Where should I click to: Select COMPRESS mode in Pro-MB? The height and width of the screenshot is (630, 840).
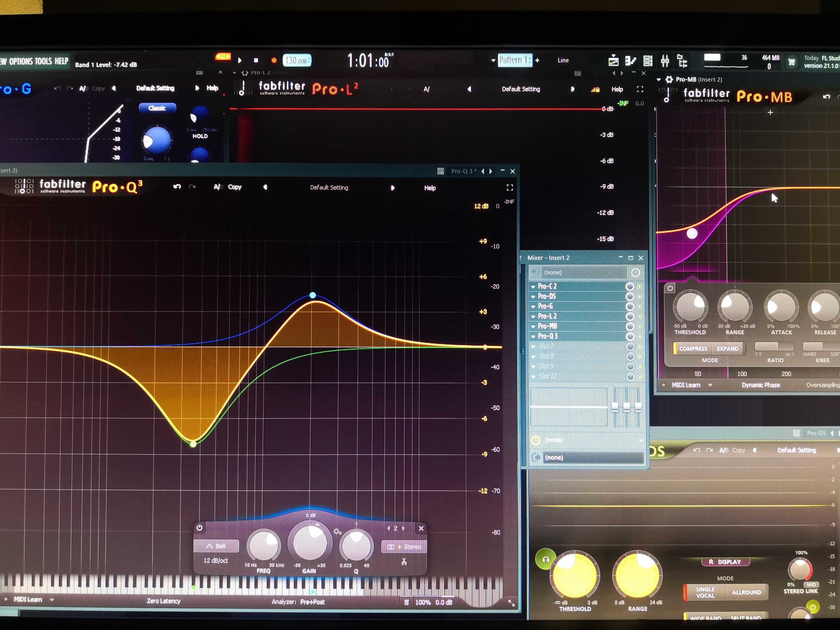point(693,348)
